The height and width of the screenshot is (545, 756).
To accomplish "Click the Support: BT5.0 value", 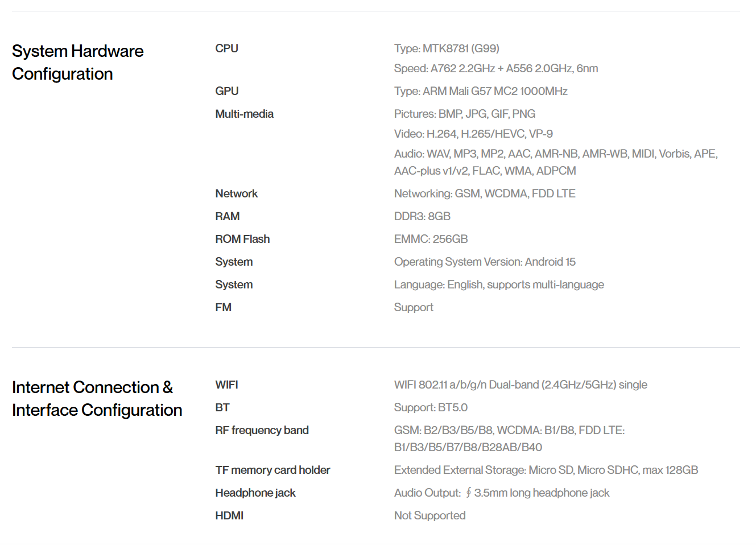I will click(431, 408).
